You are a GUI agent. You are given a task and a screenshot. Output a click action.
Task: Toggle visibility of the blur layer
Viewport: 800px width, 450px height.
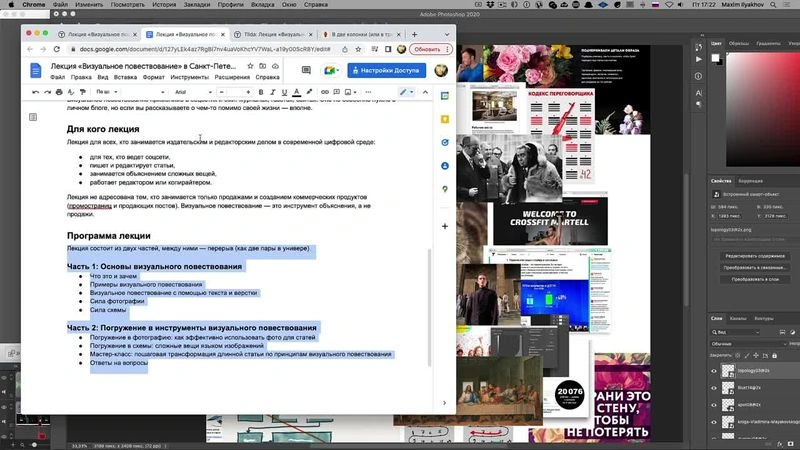(714, 388)
